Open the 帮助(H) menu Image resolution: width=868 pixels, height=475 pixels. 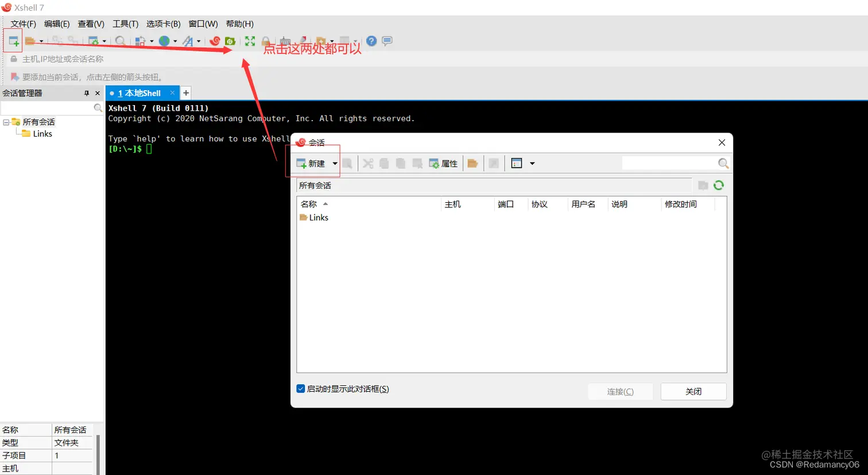click(x=239, y=24)
